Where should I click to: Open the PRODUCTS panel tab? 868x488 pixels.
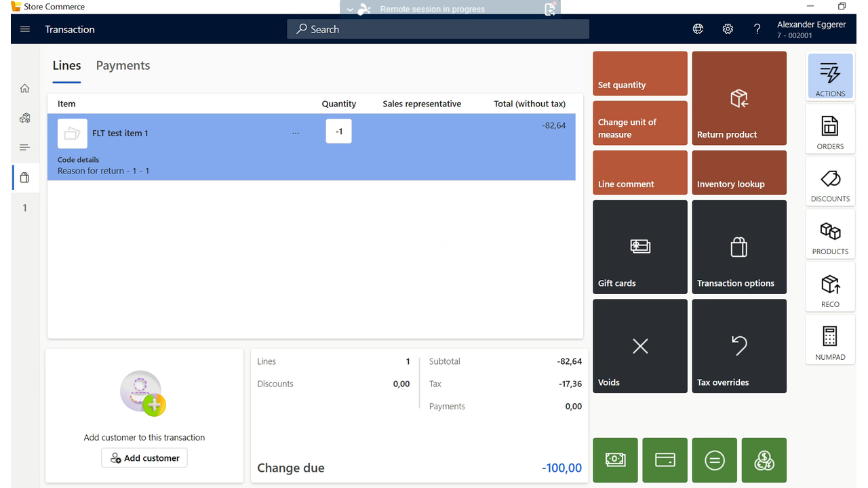(x=830, y=235)
